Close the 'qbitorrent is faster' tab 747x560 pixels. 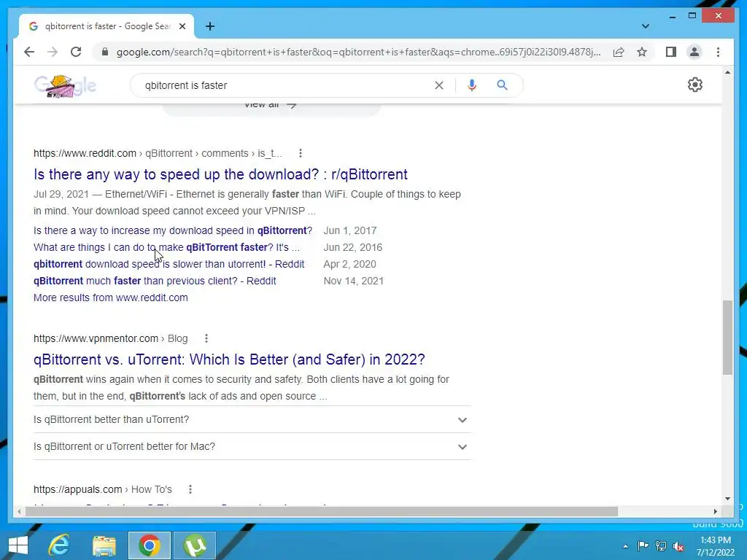point(182,26)
